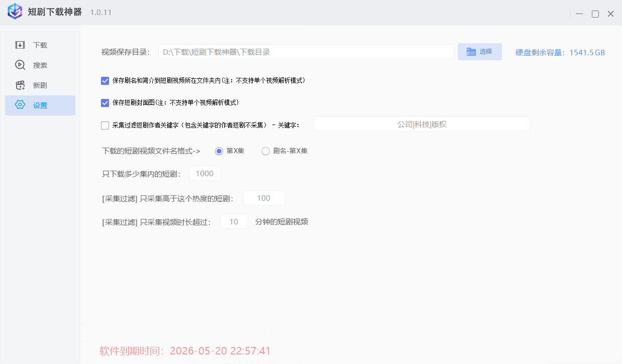The height and width of the screenshot is (364, 622).
Task: Uncheck 保存剧名和简介到短剧视频所在文件夹内
Action: pos(105,80)
